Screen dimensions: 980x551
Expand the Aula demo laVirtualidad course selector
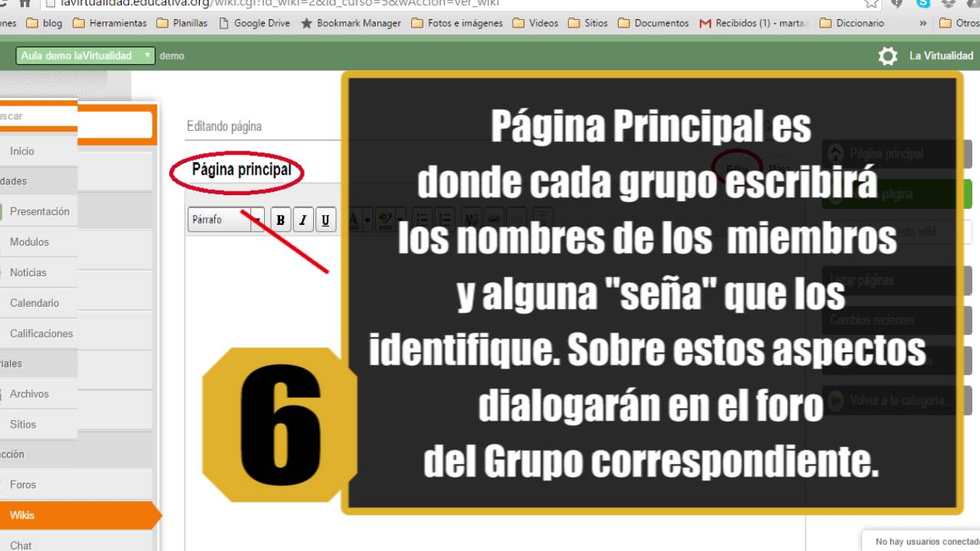point(85,56)
